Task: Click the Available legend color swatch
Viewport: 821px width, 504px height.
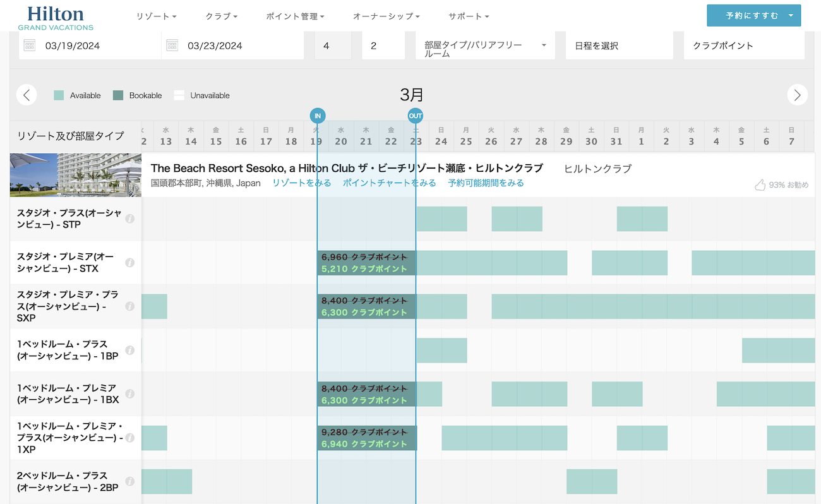Action: pos(59,95)
